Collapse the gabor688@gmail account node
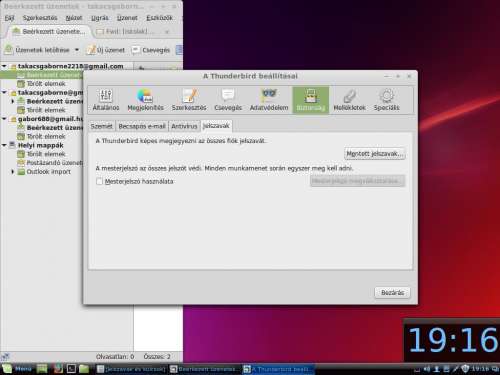The width and height of the screenshot is (500, 375). point(4,119)
